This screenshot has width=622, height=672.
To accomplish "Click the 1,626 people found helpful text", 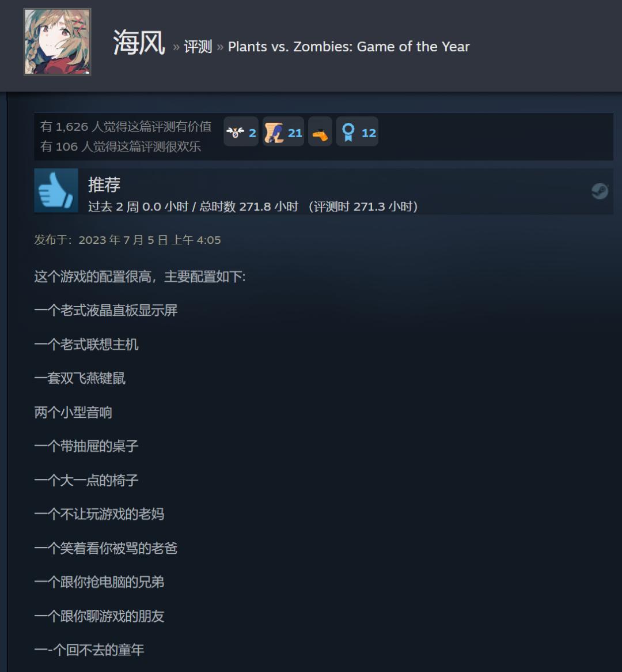I will pyautogui.click(x=126, y=126).
